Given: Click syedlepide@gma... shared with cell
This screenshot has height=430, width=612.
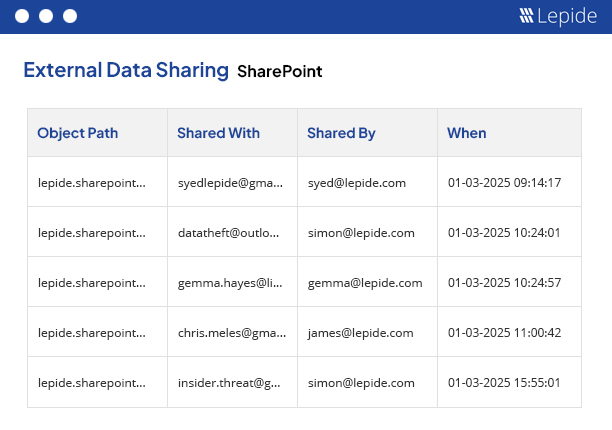Looking at the screenshot, I should (231, 183).
